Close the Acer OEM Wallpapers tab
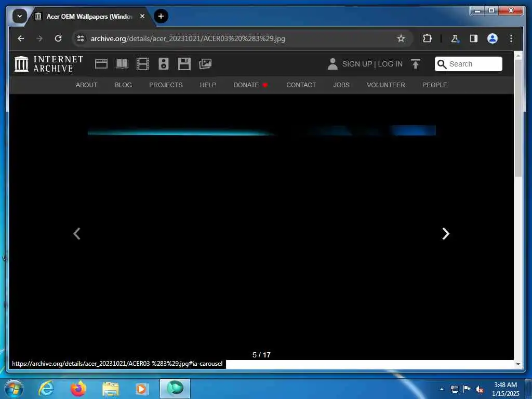Screen dimensions: 532x399 click(142, 16)
